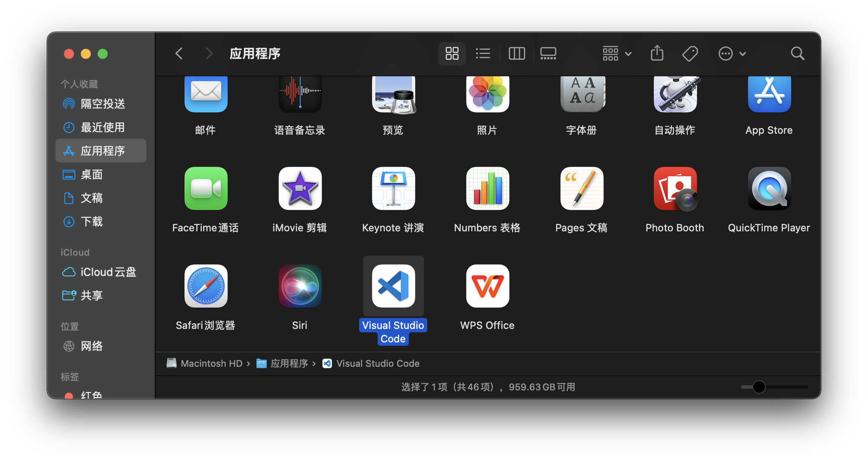This screenshot has height=461, width=868.
Task: Switch to gallery view
Action: (548, 53)
